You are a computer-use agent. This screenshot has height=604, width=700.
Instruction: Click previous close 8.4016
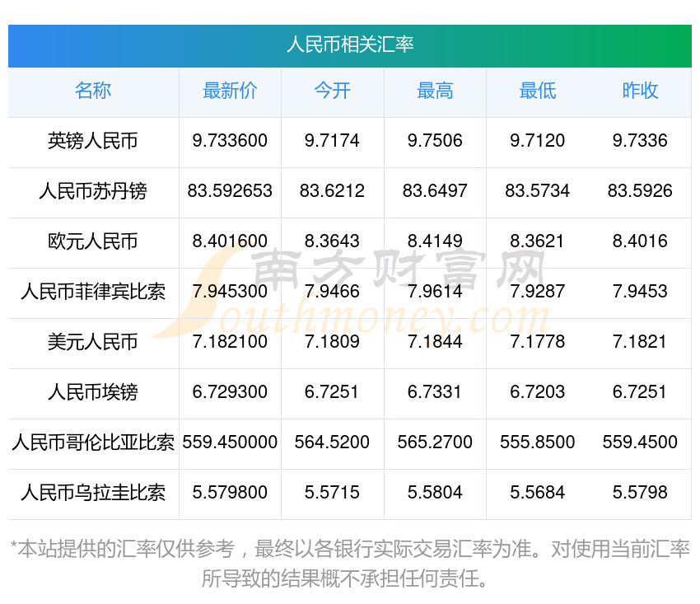[640, 241]
